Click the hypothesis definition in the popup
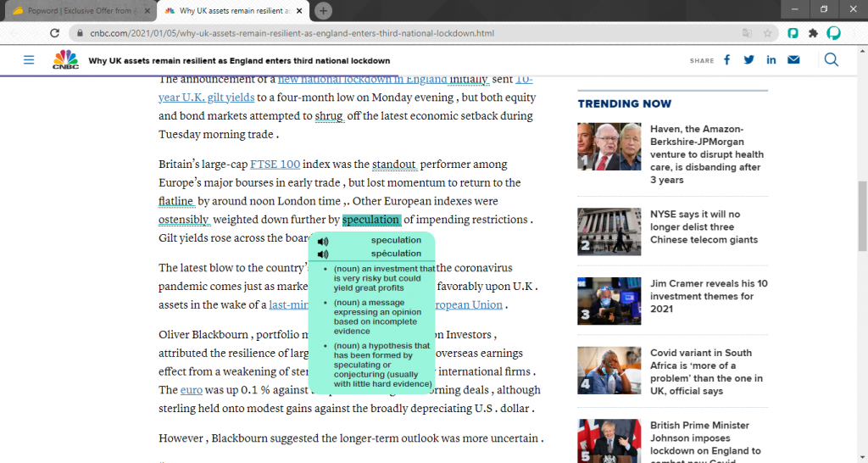Screen dimensions: 868x463 coord(382,365)
